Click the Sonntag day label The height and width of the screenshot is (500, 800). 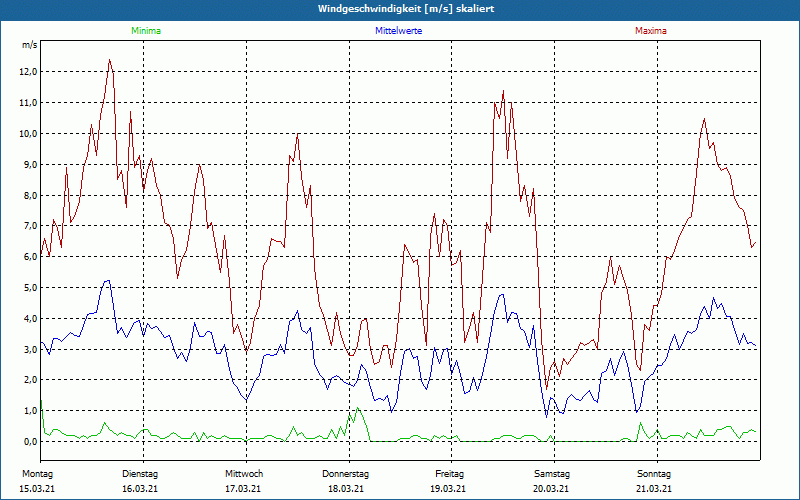[654, 474]
